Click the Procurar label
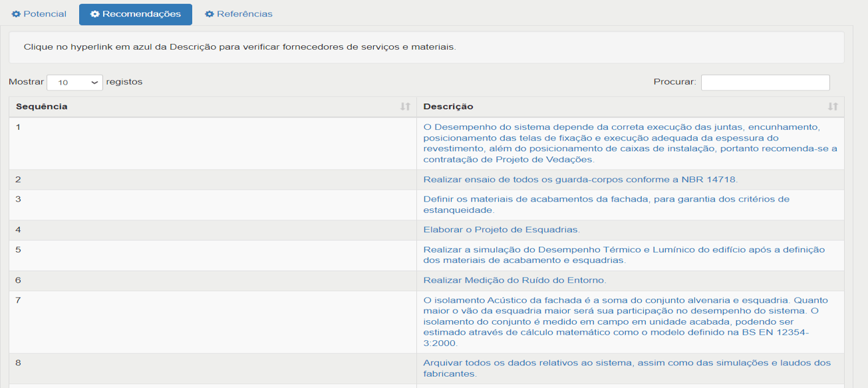 tap(674, 82)
